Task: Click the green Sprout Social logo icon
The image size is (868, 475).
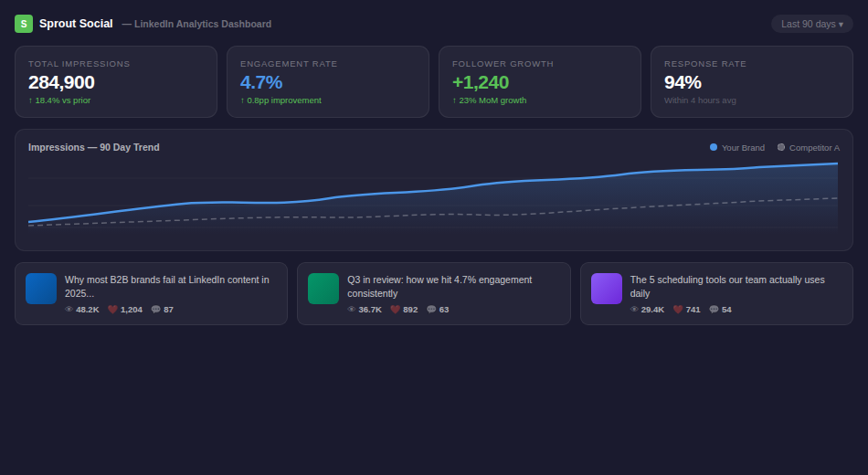Action: click(x=23, y=24)
